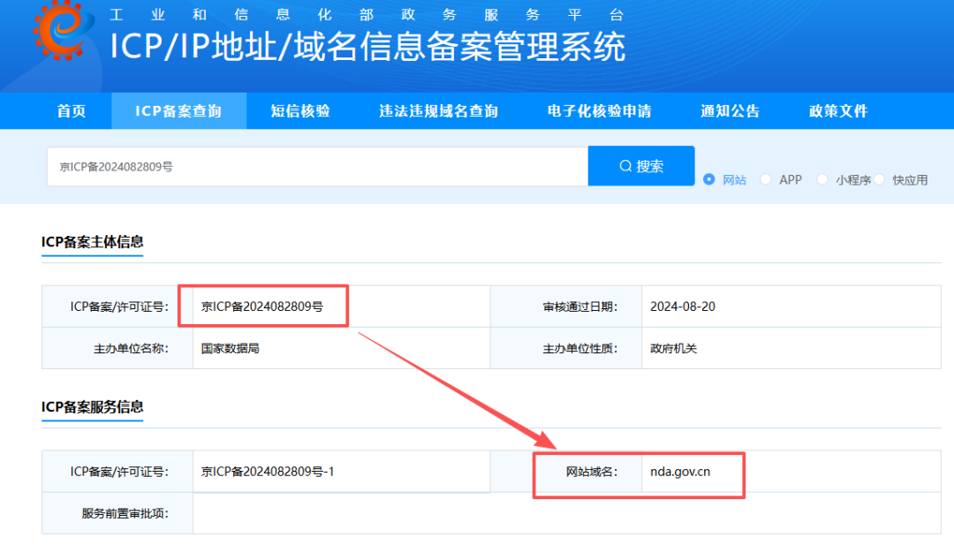Go to the 短信核验 tab
Viewport: 954px width, 560px height.
click(300, 110)
